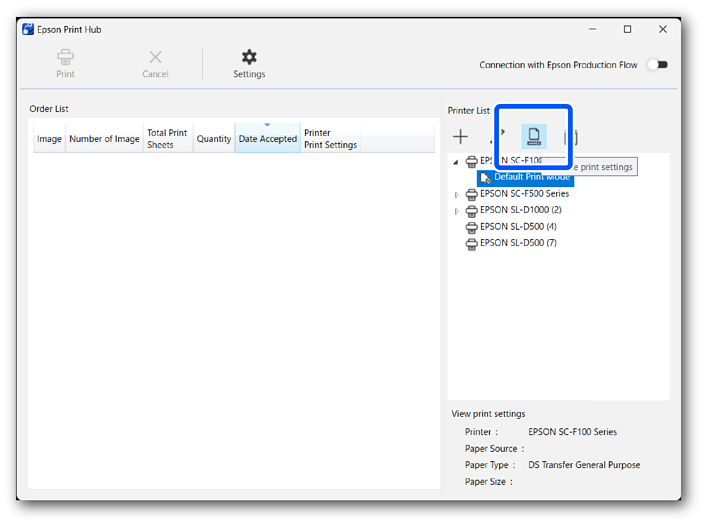The image size is (705, 525).
Task: Open Settings via the gear icon
Action: pos(249,57)
